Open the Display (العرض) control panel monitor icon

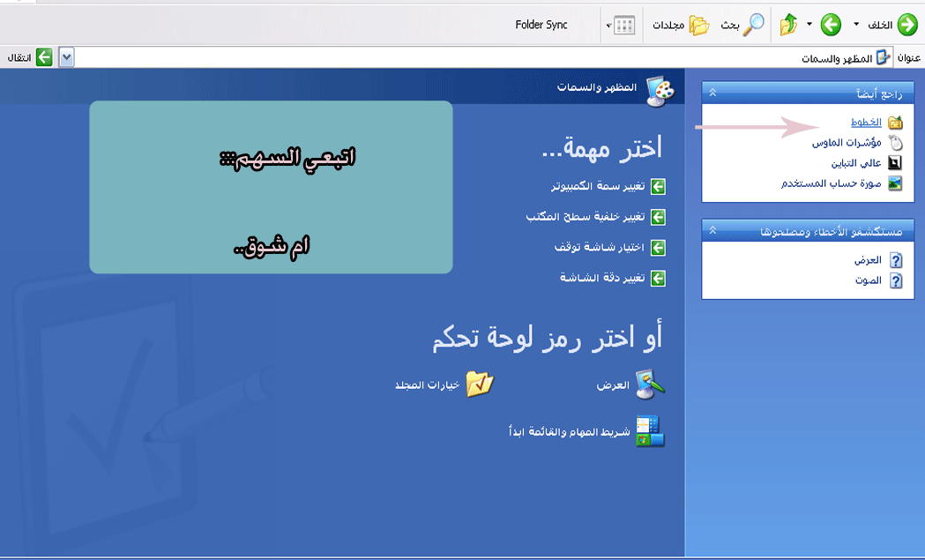[x=651, y=385]
